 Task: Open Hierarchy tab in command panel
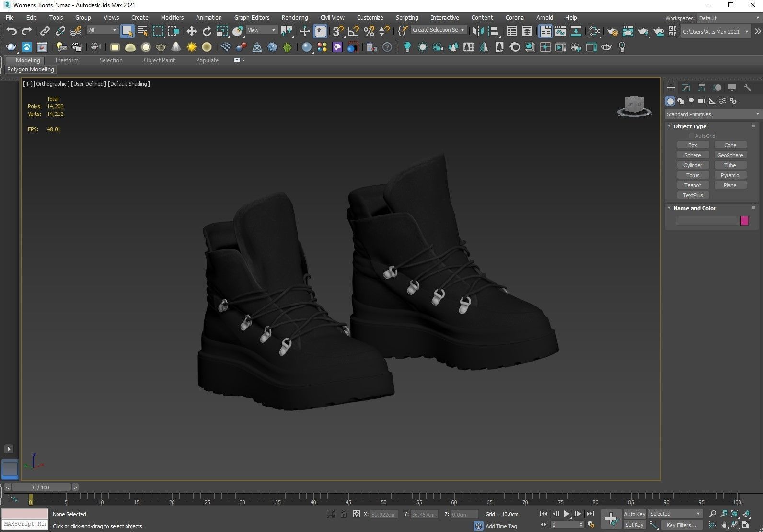(702, 87)
